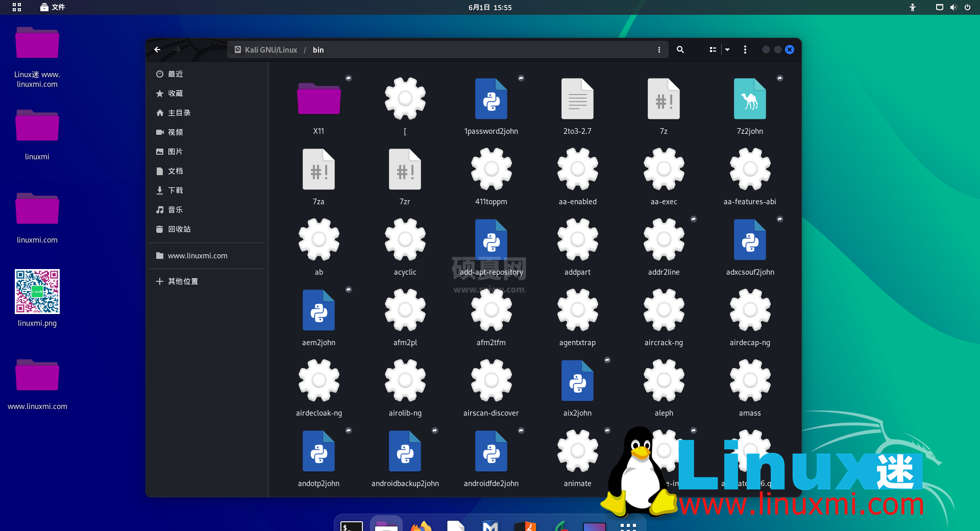Open 收藏 starred items
Image resolution: width=980 pixels, height=531 pixels.
pyautogui.click(x=207, y=93)
